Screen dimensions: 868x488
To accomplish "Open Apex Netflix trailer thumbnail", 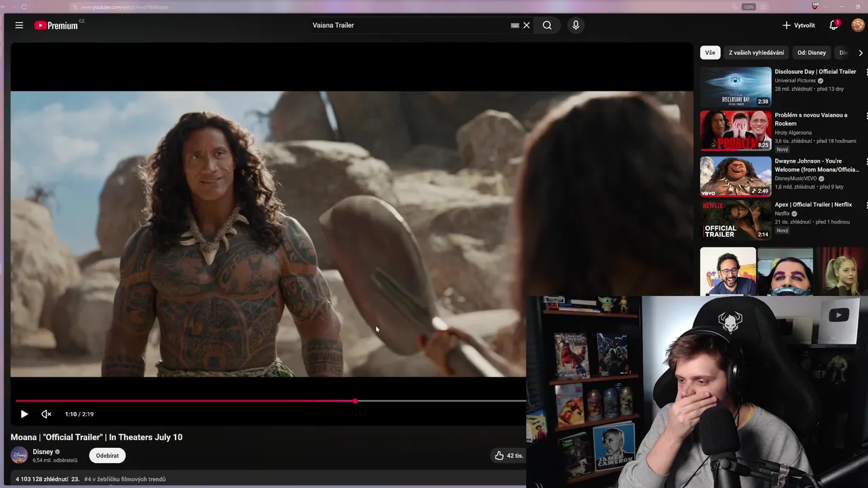I will pos(736,220).
